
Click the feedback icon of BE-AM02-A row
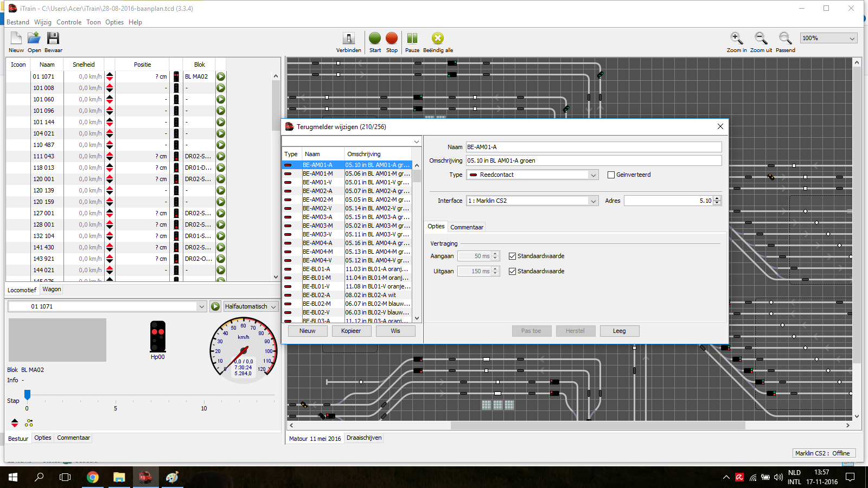coord(288,191)
